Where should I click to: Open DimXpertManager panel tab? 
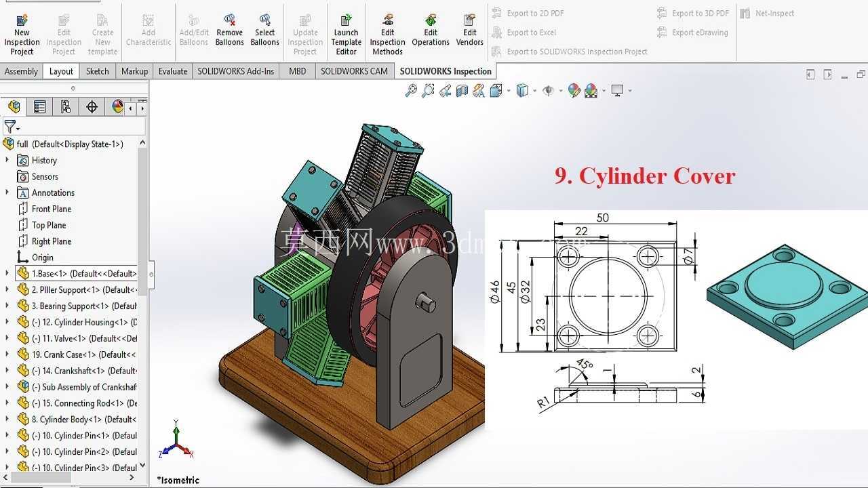coord(92,106)
